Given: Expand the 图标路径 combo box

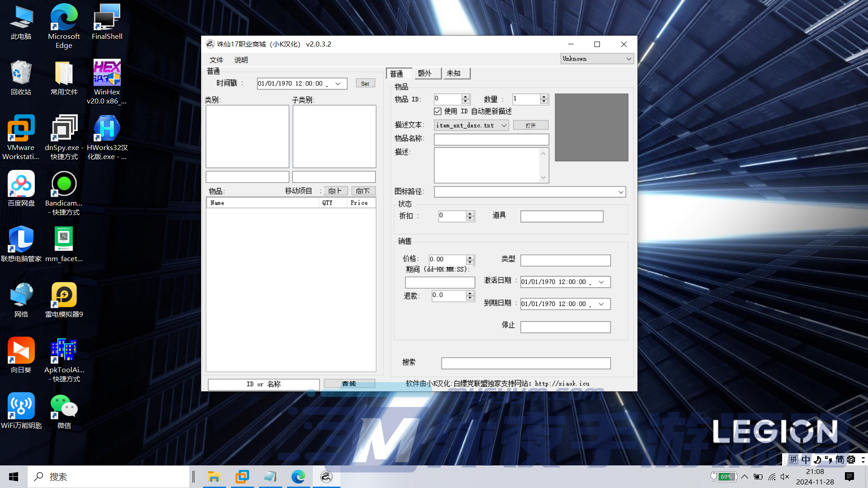Looking at the screenshot, I should (621, 192).
